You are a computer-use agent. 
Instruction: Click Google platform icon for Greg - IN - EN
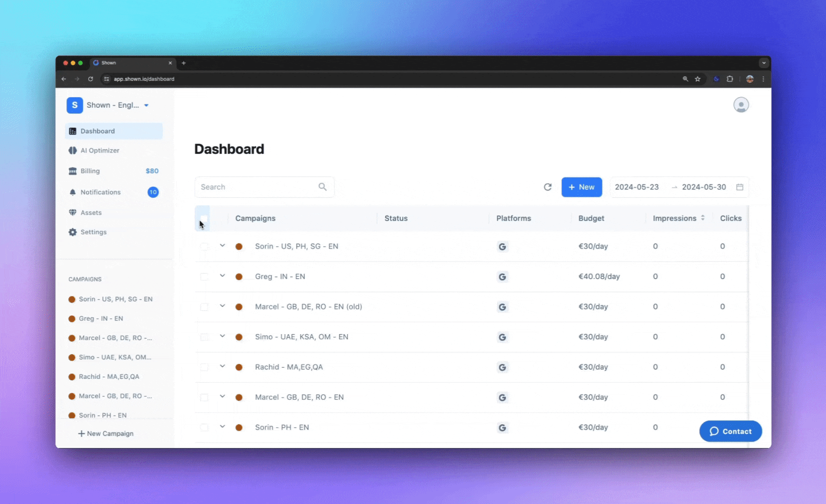[x=502, y=277]
